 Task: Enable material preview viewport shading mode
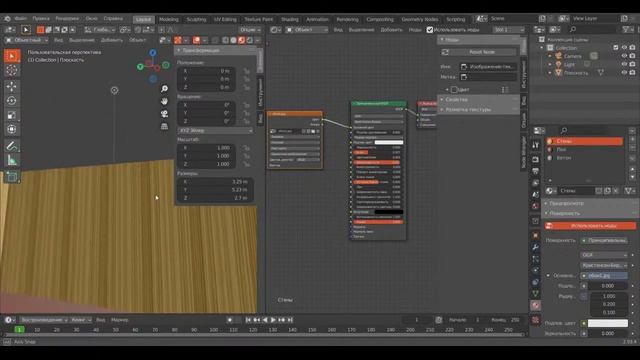click(x=242, y=40)
